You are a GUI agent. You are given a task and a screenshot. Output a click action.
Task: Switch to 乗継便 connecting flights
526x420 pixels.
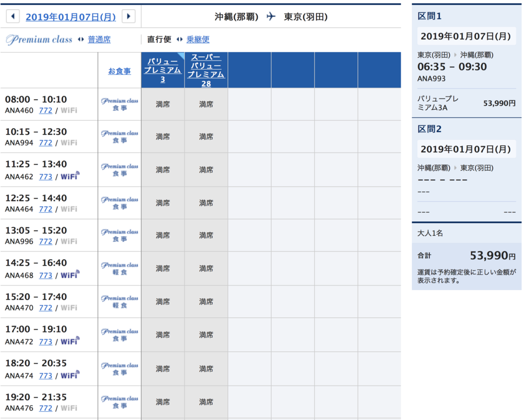pos(198,40)
